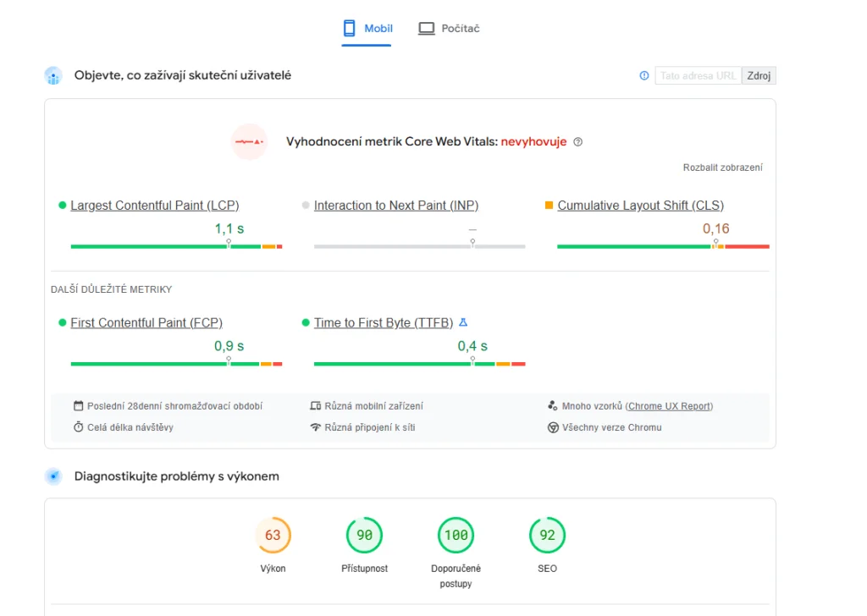Click the Core Web Vitals help icon
This screenshot has height=616, width=867.
click(578, 142)
